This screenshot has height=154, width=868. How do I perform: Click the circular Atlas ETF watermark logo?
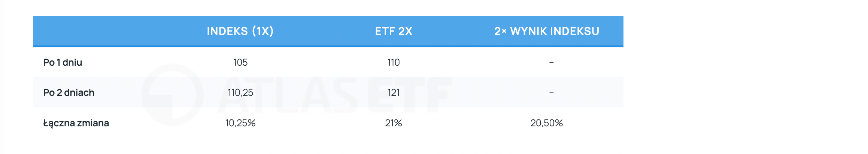click(172, 95)
